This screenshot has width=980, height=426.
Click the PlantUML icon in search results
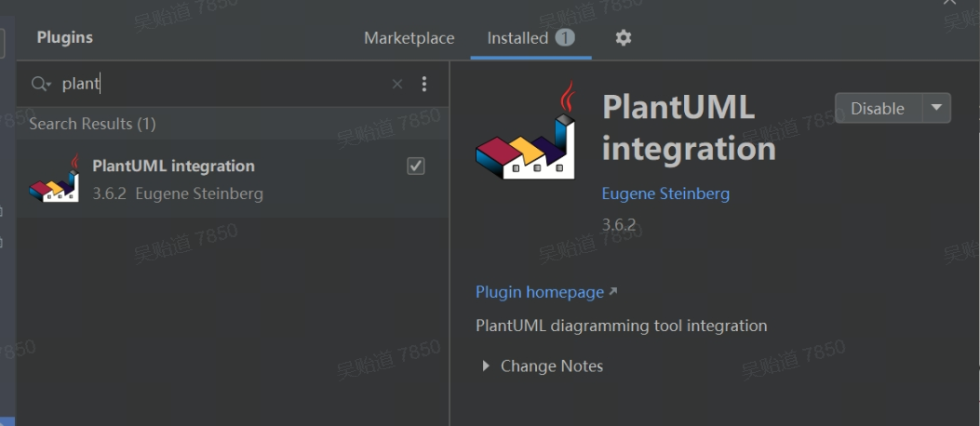53,180
